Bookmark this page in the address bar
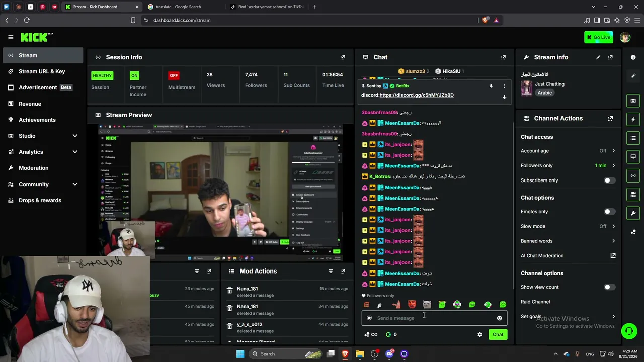This screenshot has width=644, height=362. tap(133, 20)
